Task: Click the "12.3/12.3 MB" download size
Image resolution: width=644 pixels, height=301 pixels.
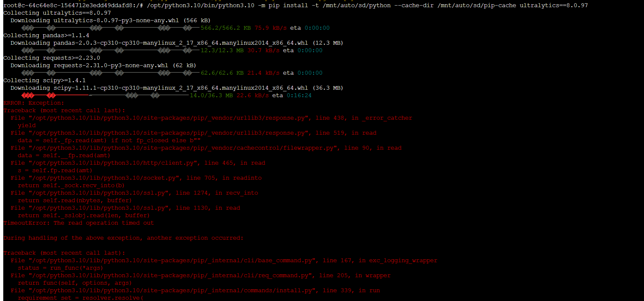Action: coord(222,50)
